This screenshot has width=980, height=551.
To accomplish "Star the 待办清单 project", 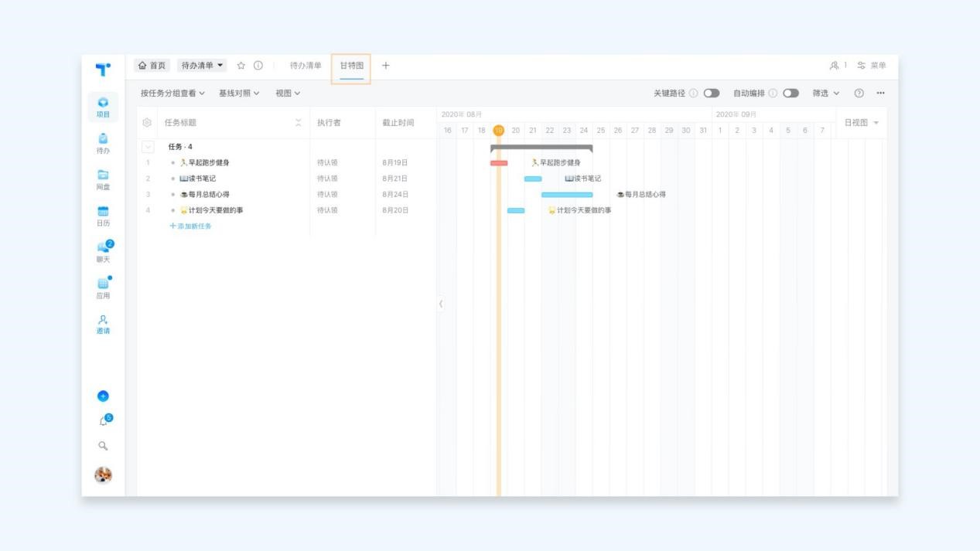I will 241,66.
